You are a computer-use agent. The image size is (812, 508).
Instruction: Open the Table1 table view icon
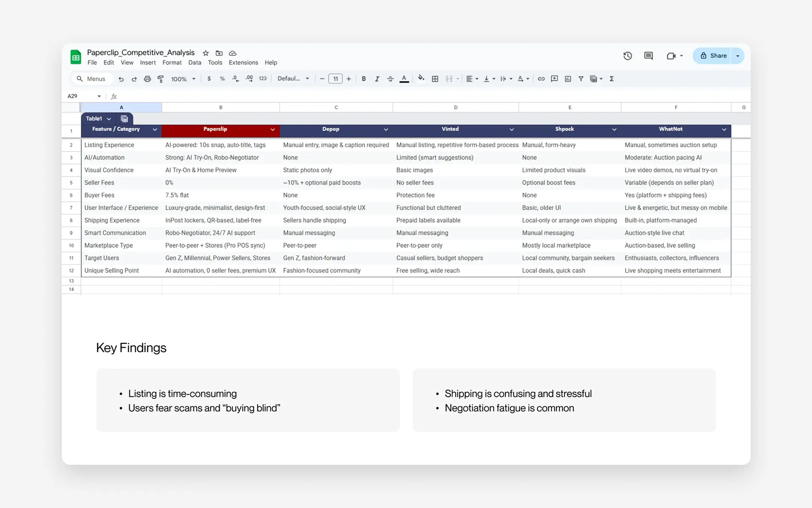point(124,119)
